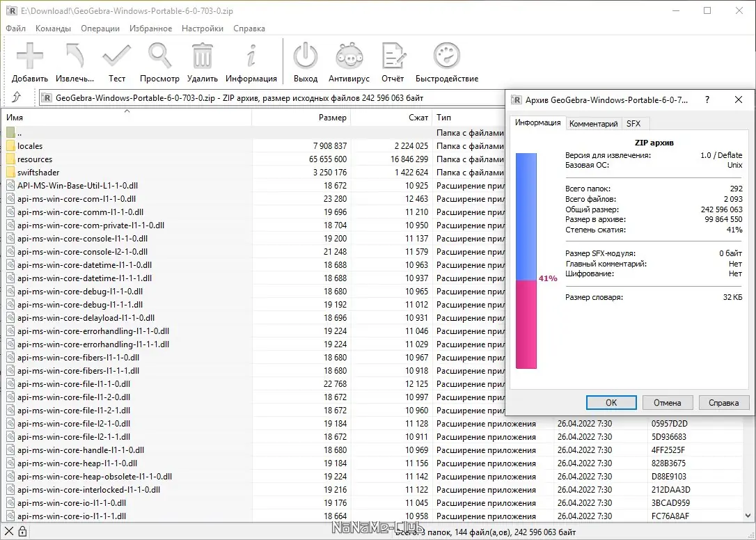Open the Просмотр magnifier tool
The height and width of the screenshot is (540, 756).
[159, 56]
